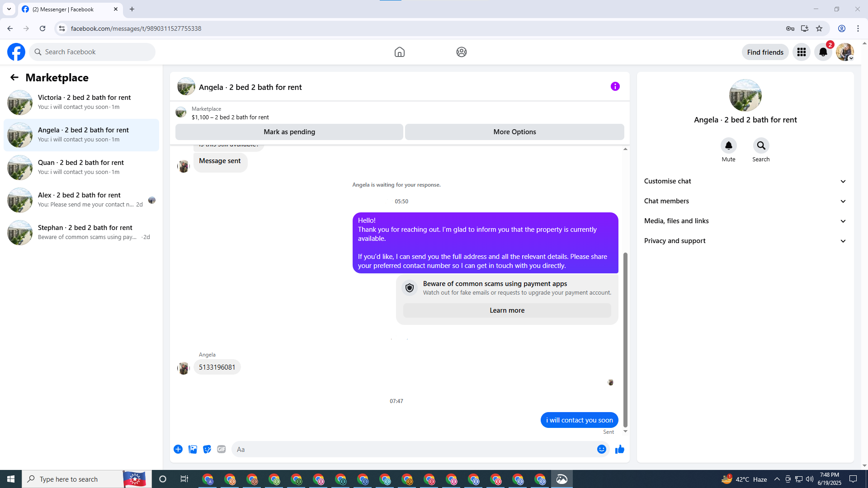Open the volume icon in system tray
The image size is (868, 488).
click(810, 479)
